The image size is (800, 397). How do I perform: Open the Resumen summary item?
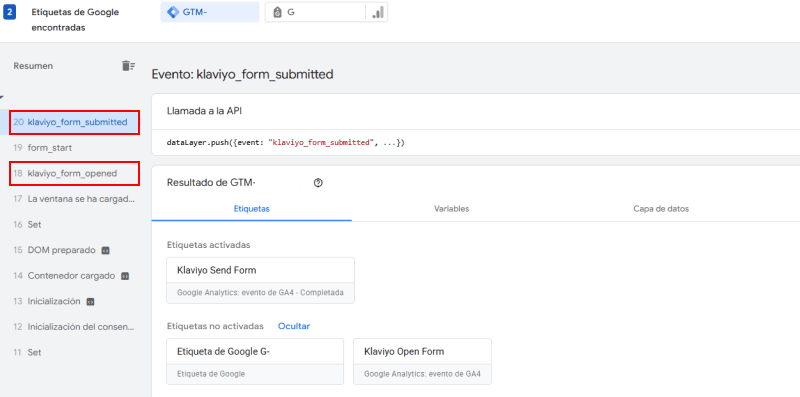coord(33,66)
